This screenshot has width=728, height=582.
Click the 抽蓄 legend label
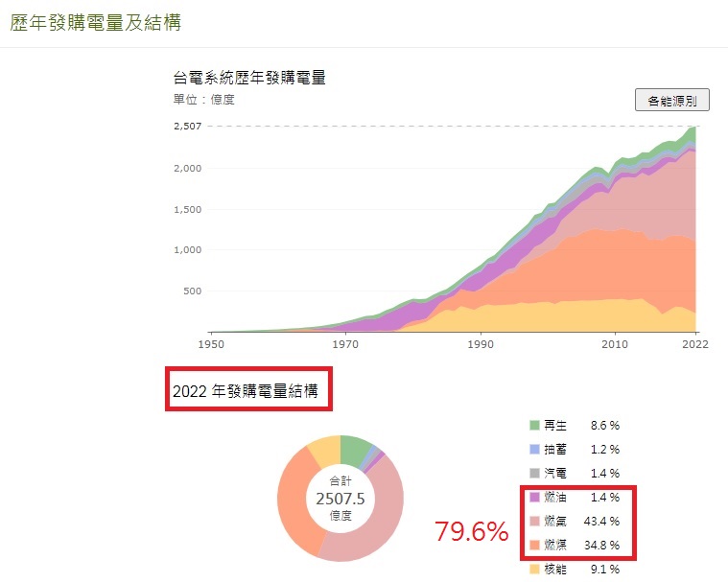click(555, 450)
